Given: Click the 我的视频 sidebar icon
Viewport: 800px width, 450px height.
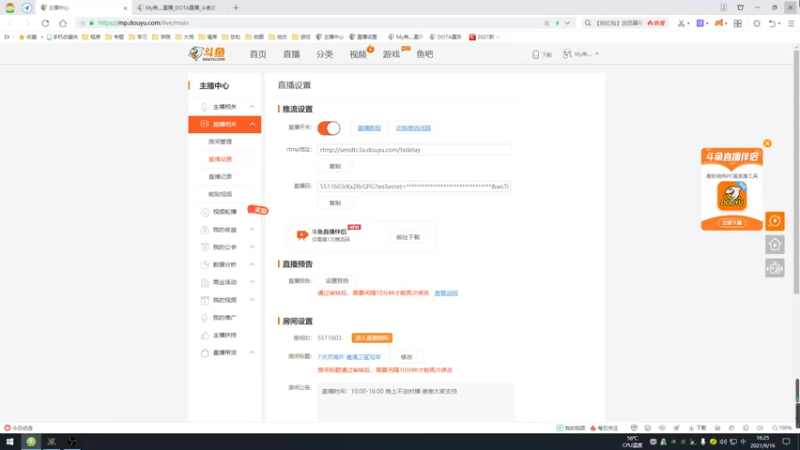Looking at the screenshot, I should pos(205,300).
